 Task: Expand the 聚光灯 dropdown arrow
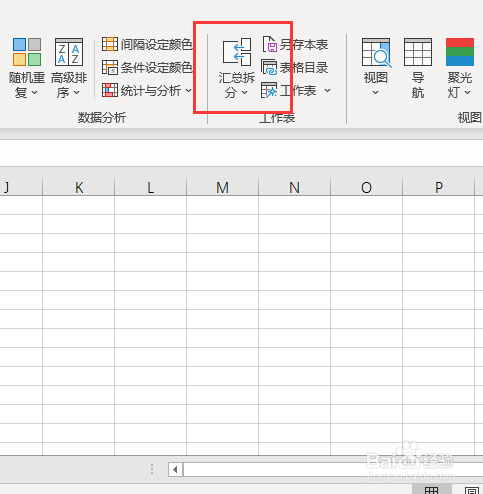click(x=467, y=93)
